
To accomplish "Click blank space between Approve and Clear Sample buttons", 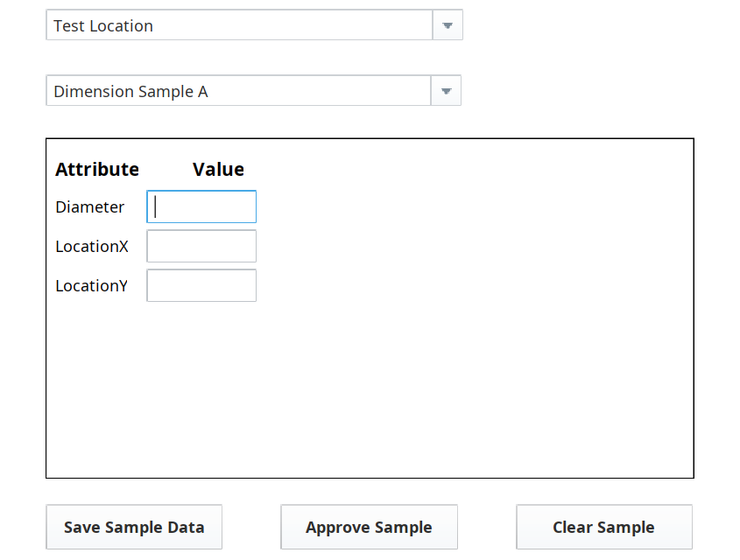I will 487,528.
